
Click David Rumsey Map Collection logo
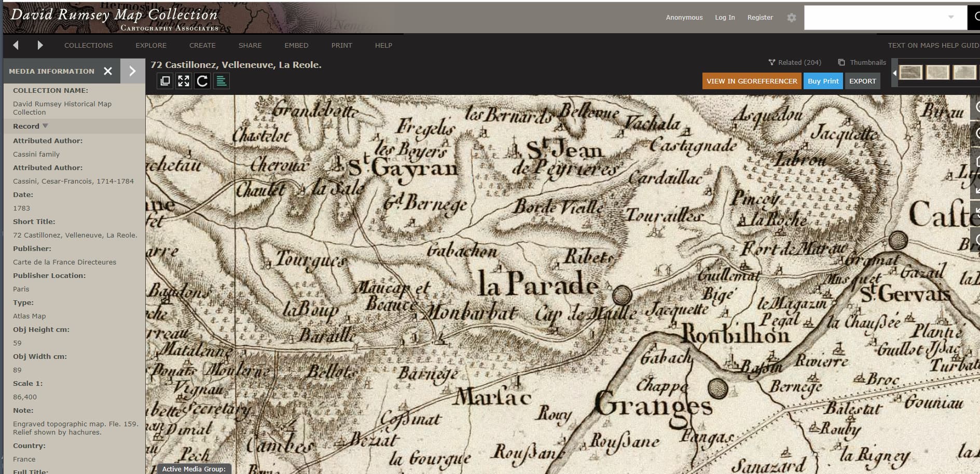pos(114,19)
